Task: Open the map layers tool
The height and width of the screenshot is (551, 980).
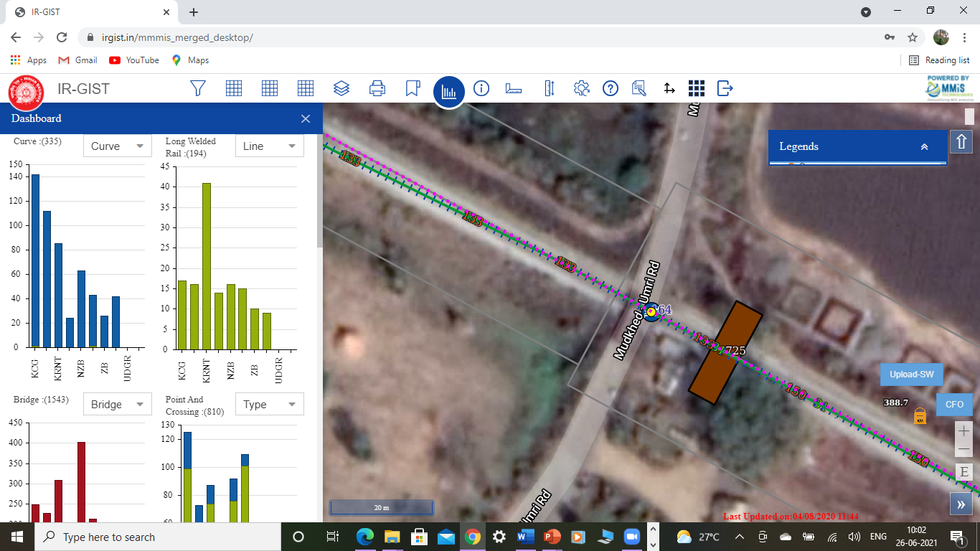Action: click(x=341, y=88)
